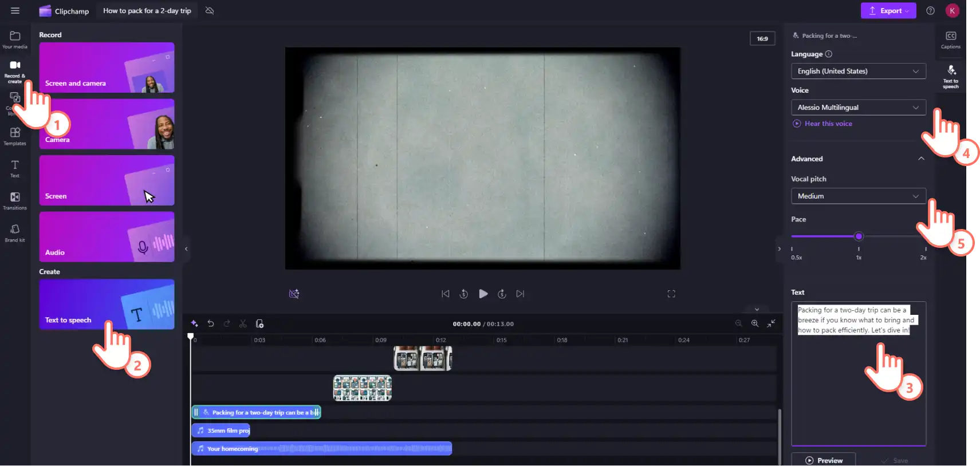Open the Brand kit panel

pos(15,233)
